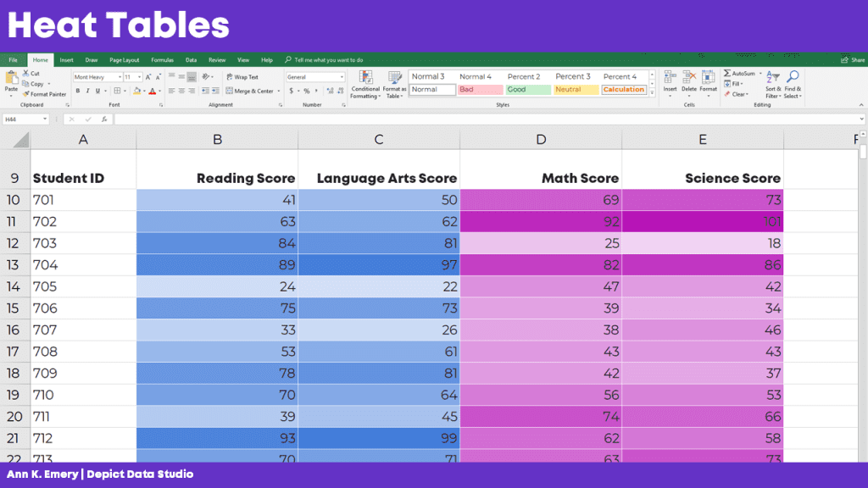Open the File tab
Viewport: 868px width, 488px height.
point(13,60)
